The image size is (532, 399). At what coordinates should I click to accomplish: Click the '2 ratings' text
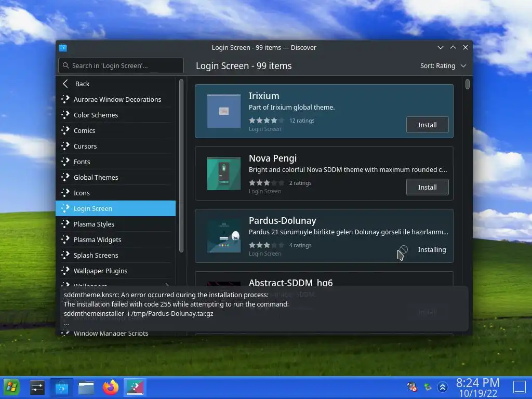pos(300,183)
